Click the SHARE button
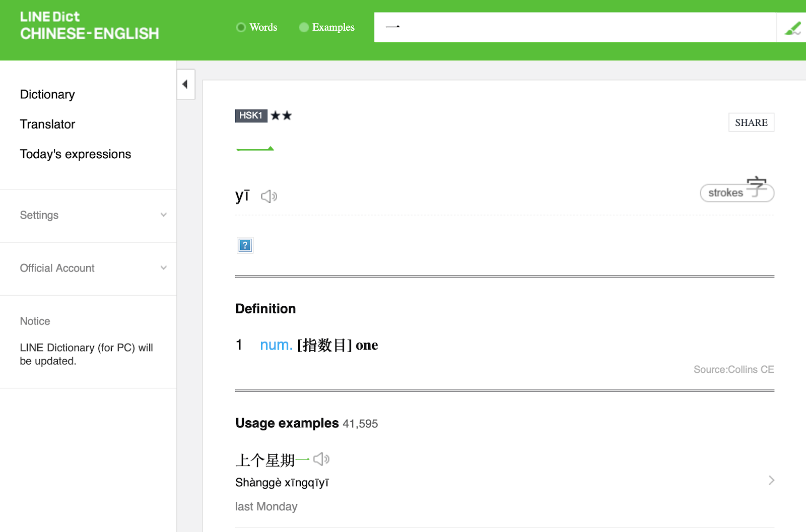 point(751,122)
